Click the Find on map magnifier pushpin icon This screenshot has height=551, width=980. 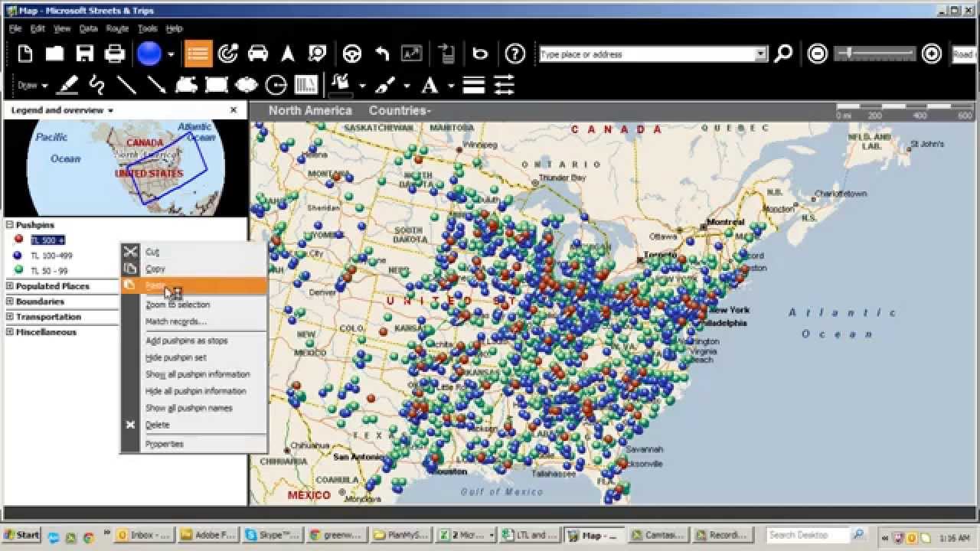coord(317,54)
